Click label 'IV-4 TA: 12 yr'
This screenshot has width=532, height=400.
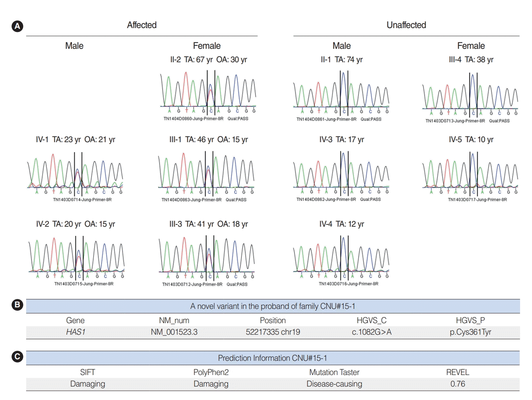(342, 224)
